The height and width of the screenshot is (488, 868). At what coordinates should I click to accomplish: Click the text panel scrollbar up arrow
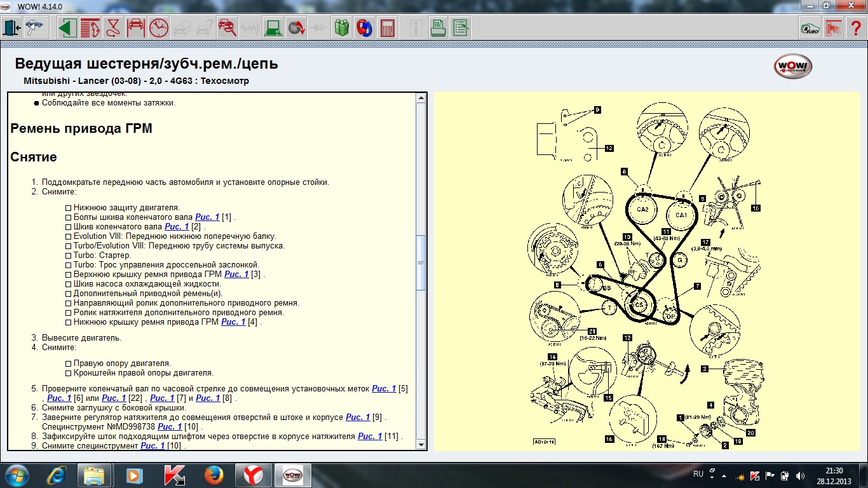click(x=421, y=98)
